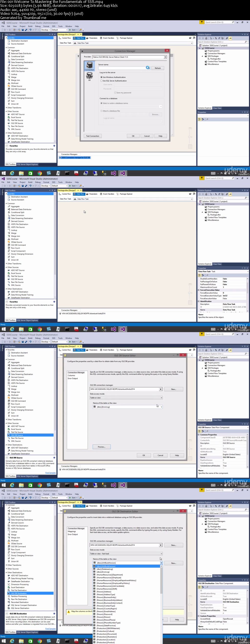This screenshot has height=644, width=250.
Task: Pick the Recordset Destination toolbox icon
Action: pos(9,602)
